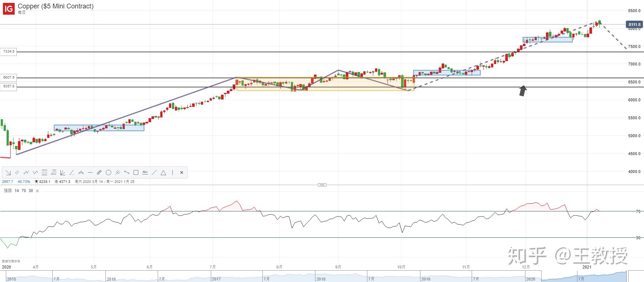This screenshot has width=644, height=282.
Task: Click the RSI 70 level label
Action: pos(638,211)
